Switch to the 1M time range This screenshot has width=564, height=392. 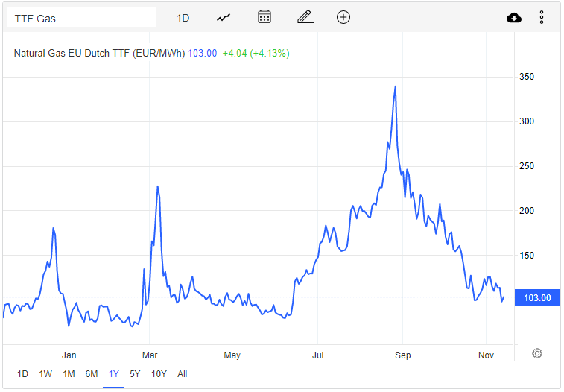coord(69,374)
